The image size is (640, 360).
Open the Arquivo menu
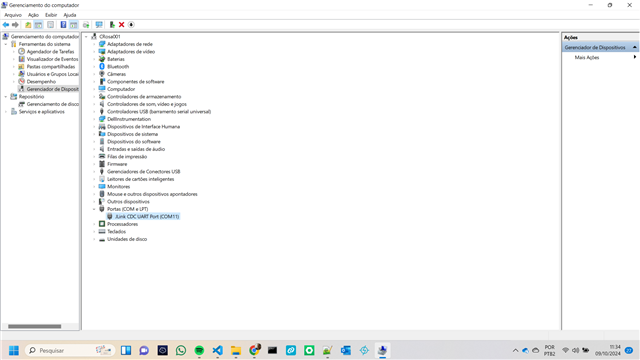(x=13, y=15)
